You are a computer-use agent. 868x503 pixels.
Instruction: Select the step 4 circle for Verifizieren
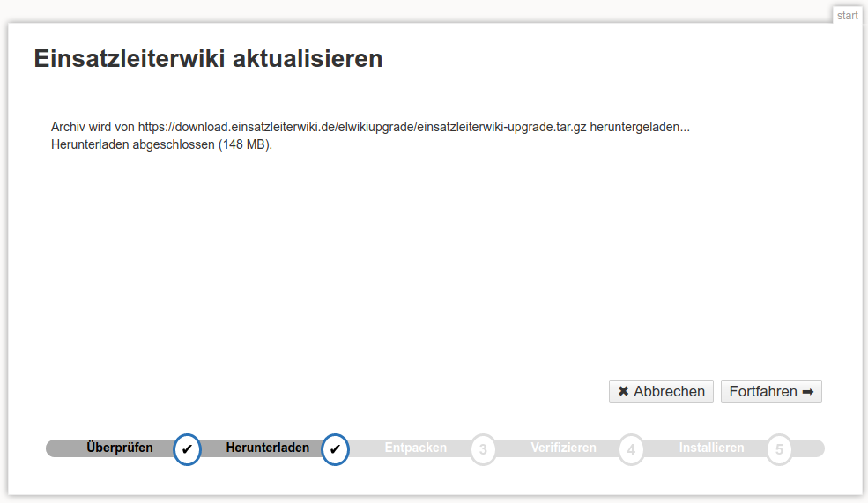[x=631, y=449]
